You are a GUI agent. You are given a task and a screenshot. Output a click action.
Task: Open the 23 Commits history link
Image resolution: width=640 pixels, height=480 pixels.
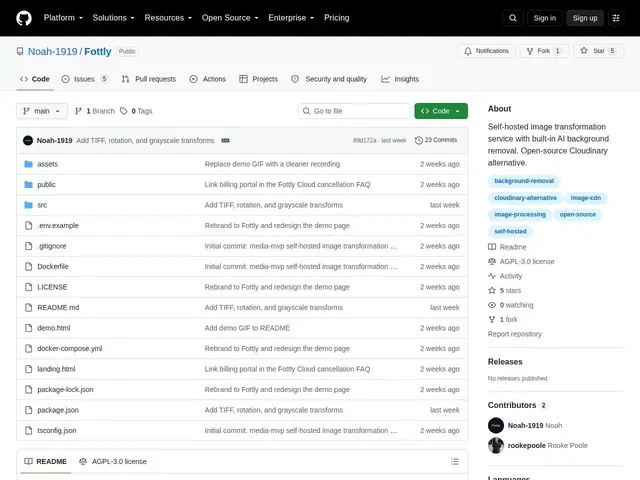tap(436, 140)
